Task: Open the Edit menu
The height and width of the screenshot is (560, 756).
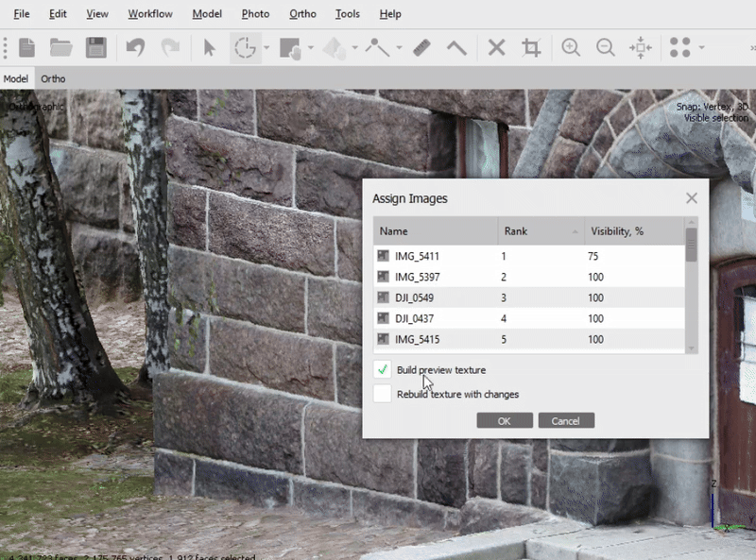Action: (x=58, y=14)
